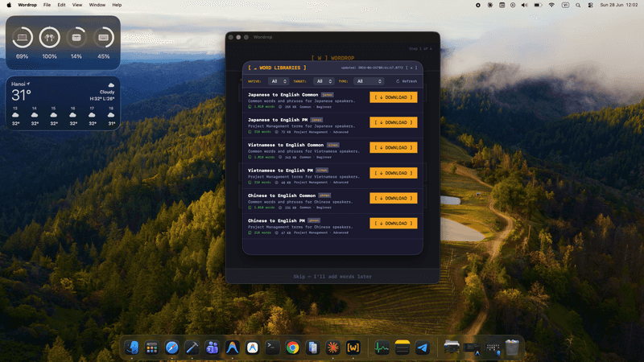644x362 pixels.
Task: Click the 'Japanese to English Common' title
Action: click(x=283, y=94)
